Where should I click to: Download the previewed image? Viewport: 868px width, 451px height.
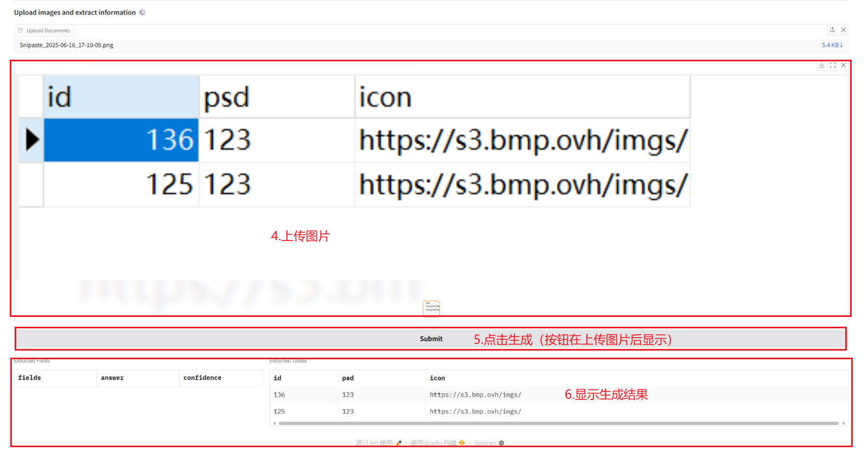tap(822, 65)
